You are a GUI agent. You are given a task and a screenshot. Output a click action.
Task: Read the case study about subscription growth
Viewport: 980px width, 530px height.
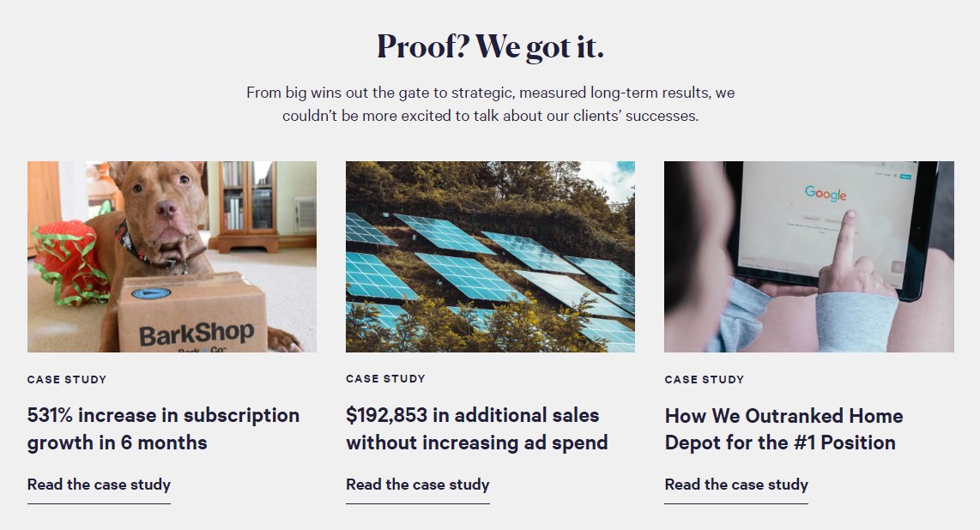click(98, 485)
